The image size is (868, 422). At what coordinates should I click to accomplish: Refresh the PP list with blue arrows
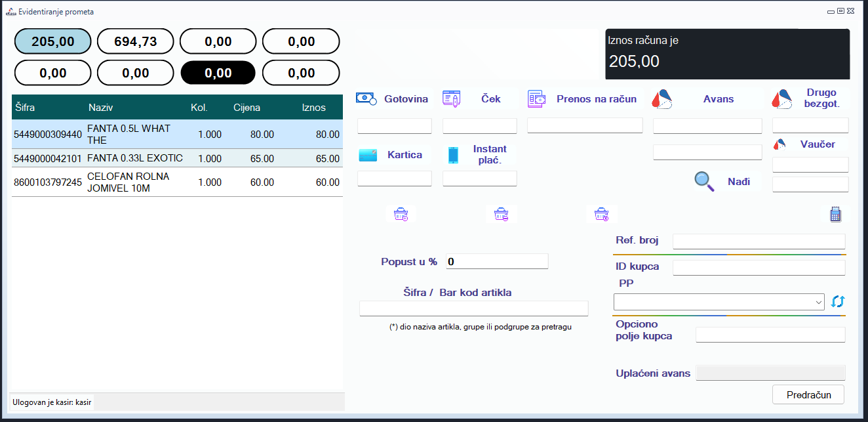coord(838,301)
